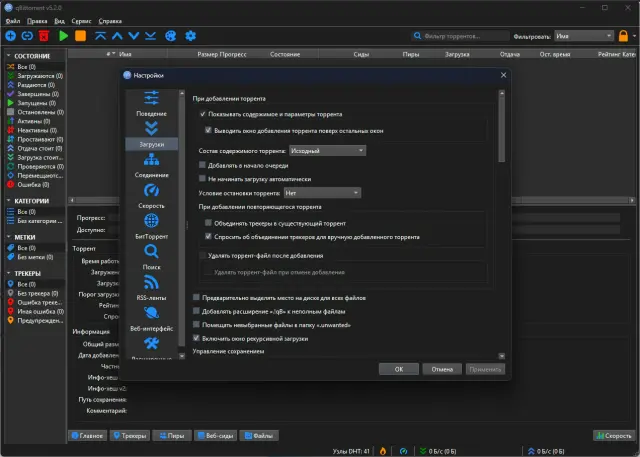Click alternative speed limits gauge icon in status bar
The height and width of the screenshot is (457, 640).
point(403,451)
